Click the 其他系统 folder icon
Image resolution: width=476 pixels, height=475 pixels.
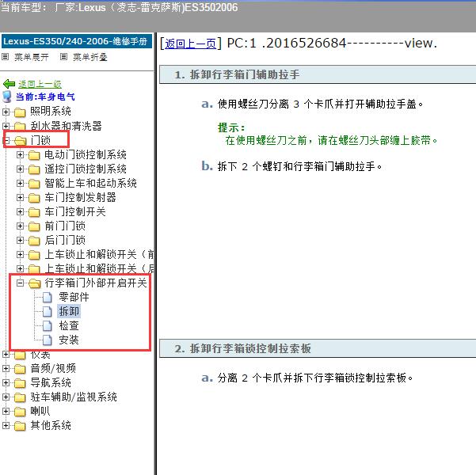[x=20, y=426]
